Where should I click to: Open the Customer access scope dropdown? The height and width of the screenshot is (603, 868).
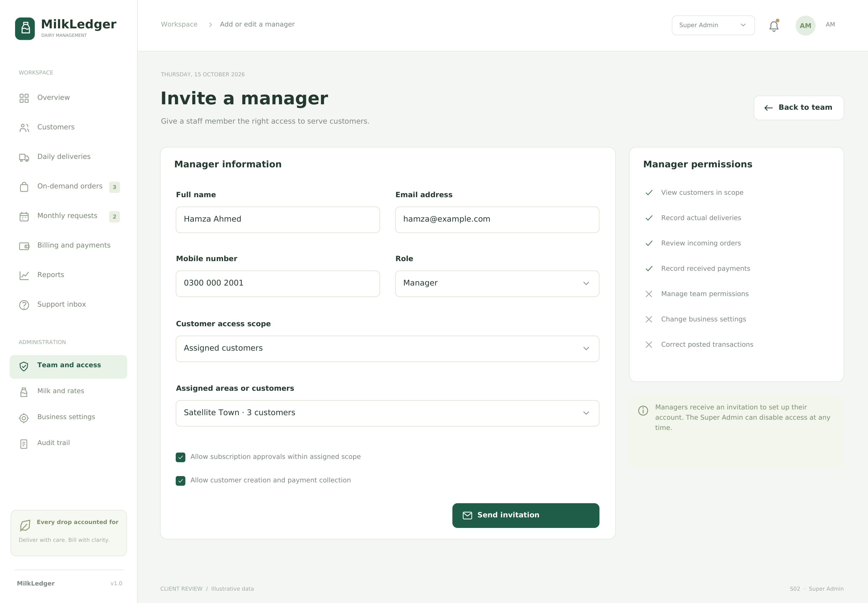click(x=388, y=349)
